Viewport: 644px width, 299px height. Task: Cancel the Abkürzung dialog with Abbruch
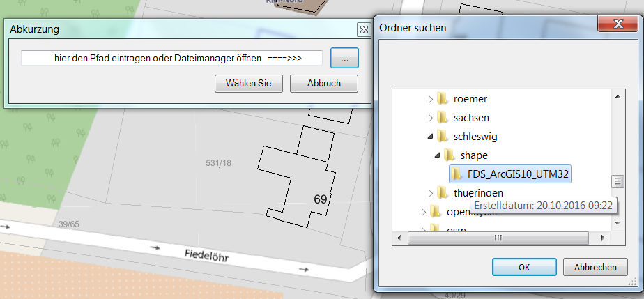324,84
